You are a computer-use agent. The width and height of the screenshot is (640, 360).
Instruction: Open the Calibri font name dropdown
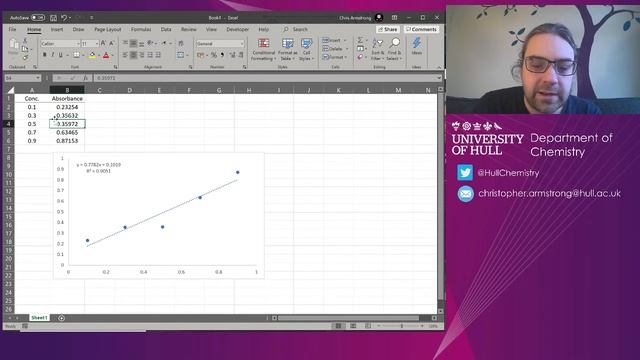coord(78,44)
